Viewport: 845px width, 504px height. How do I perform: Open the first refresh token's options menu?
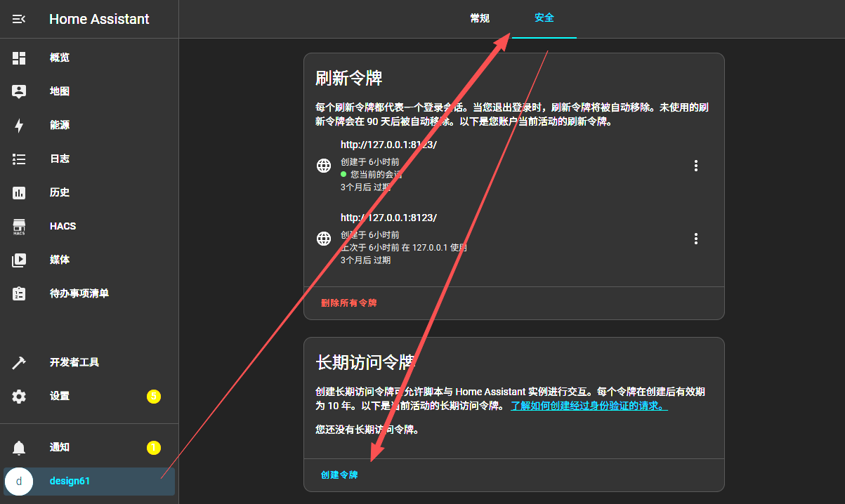coord(695,166)
